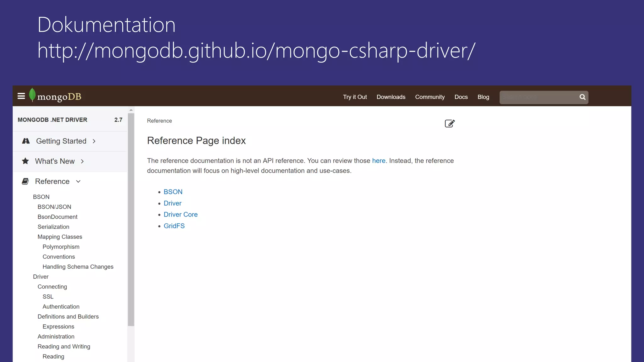This screenshot has height=362, width=644.
Task: Open Connecting sidebar entry
Action: (52, 287)
